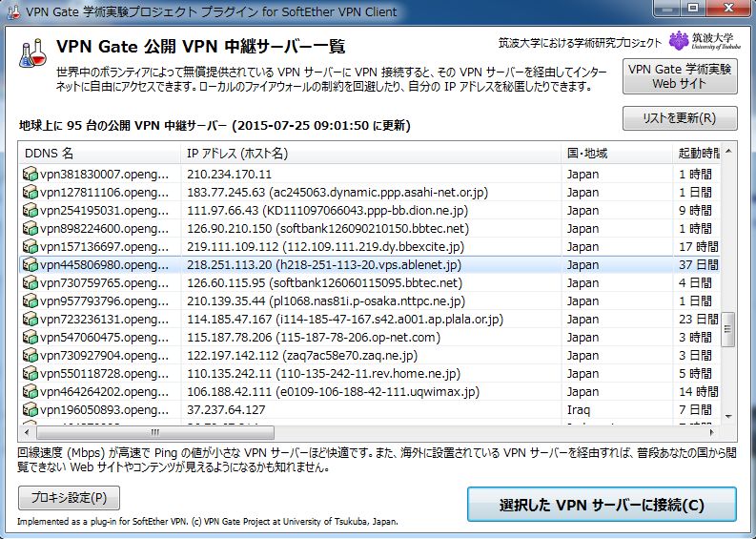The width and height of the screenshot is (756, 539).
Task: Click the University of Tsukuba logo
Action: pyautogui.click(x=705, y=41)
